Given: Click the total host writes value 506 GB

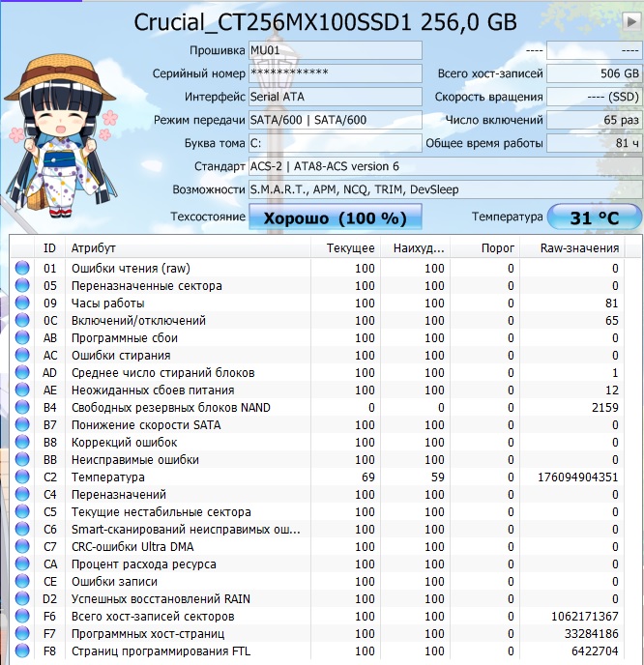Looking at the screenshot, I should pos(594,73).
